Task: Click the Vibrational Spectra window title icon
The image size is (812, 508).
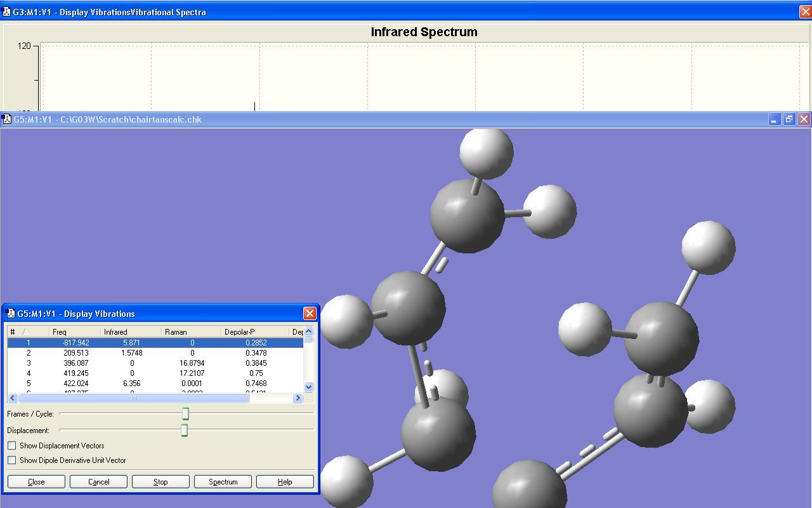Action: click(x=6, y=12)
